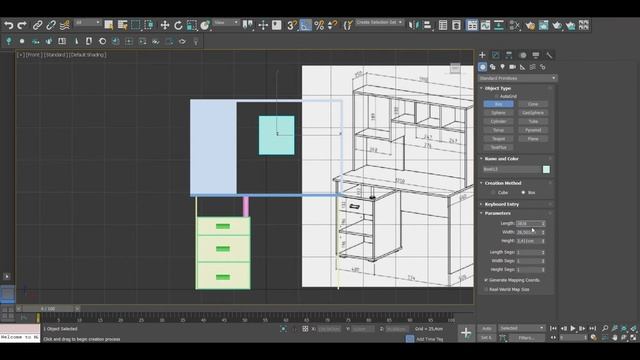Click Bind to Space Warp icon
This screenshot has height=360, width=640.
tap(64, 25)
